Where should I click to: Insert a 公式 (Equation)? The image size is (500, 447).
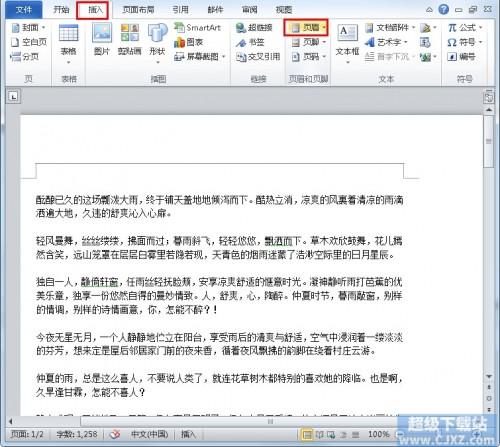click(x=465, y=28)
